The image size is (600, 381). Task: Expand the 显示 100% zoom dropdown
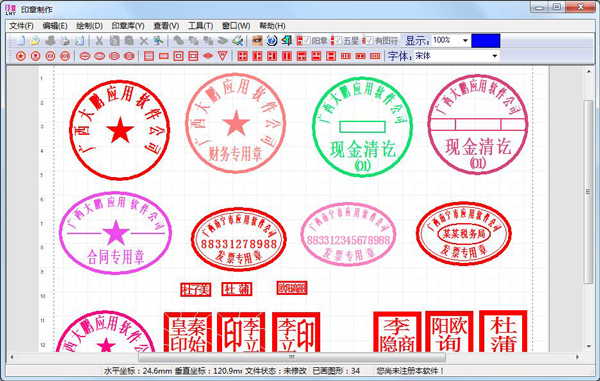point(465,40)
